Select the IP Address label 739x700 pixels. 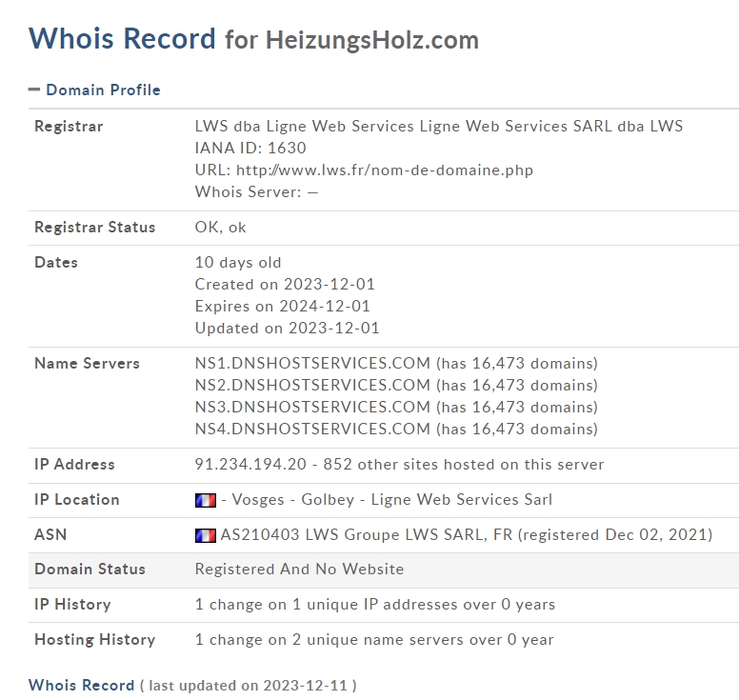74,465
